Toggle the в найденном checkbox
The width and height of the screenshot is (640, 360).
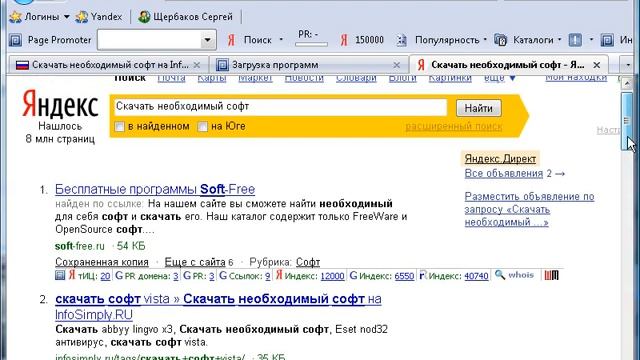tap(120, 127)
